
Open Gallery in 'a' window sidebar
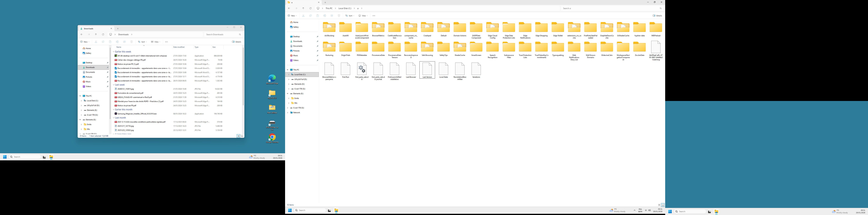tap(294, 27)
